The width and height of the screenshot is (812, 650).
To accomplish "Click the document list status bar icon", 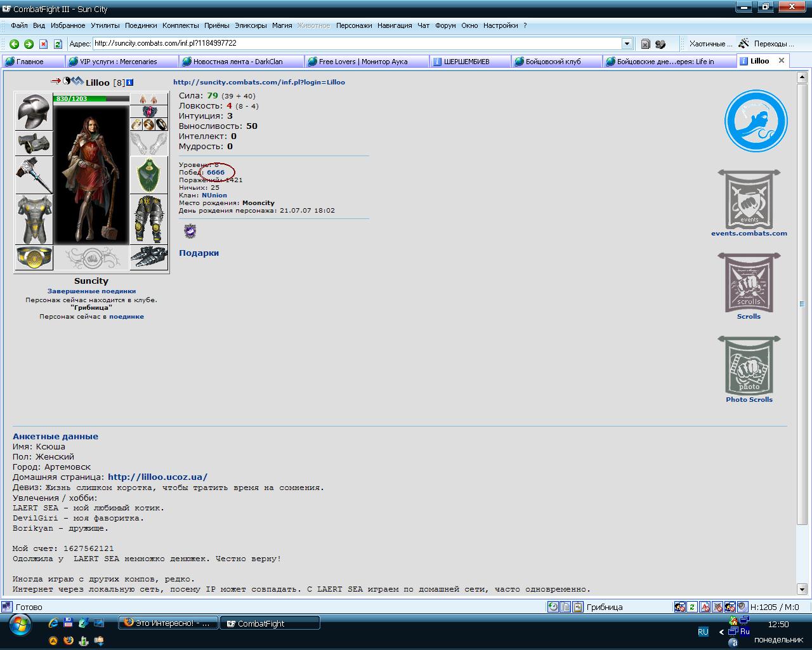I will (x=565, y=607).
